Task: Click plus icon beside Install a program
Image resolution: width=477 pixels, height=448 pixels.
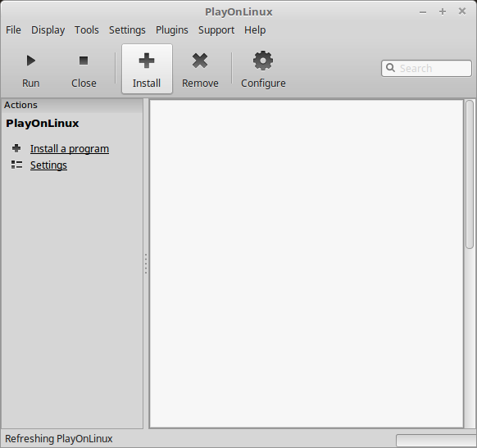Action: (16, 148)
